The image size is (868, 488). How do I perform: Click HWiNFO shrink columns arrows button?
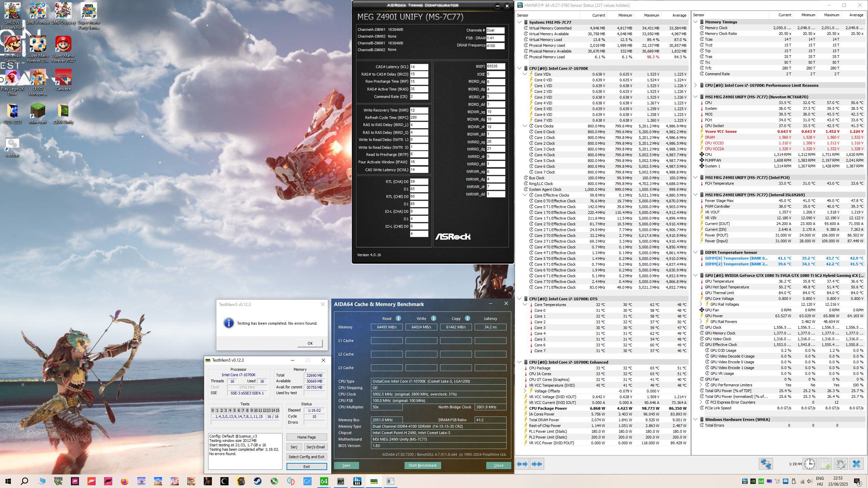[x=537, y=464]
